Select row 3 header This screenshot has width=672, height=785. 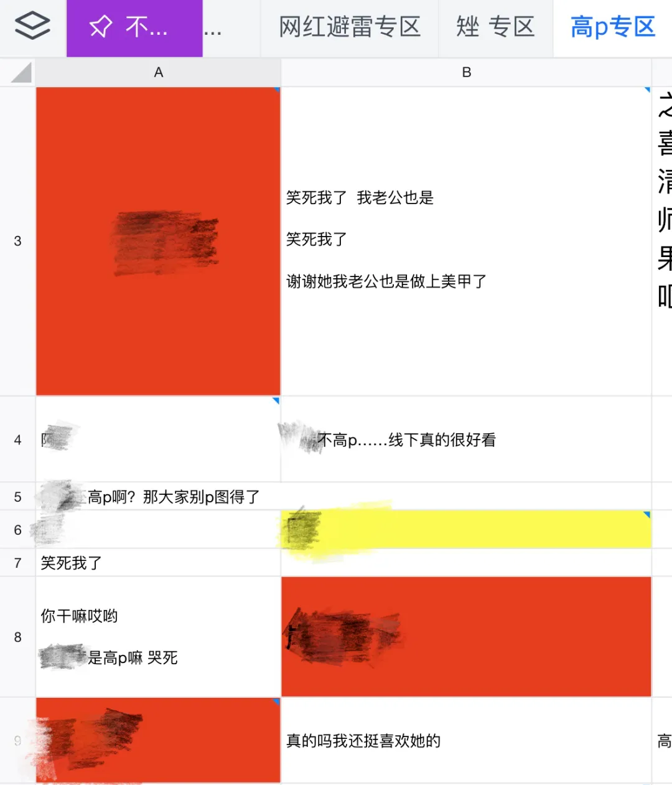[17, 241]
